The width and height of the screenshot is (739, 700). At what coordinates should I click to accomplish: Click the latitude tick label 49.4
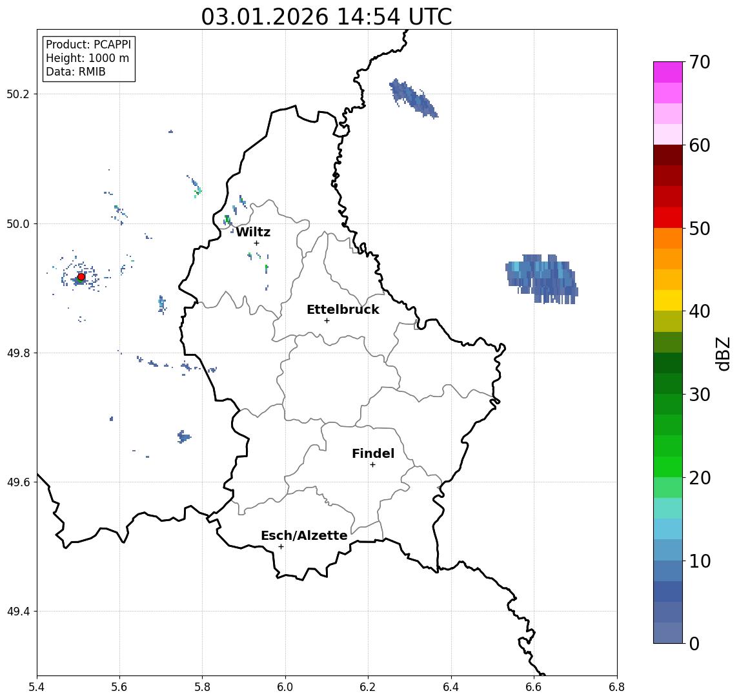[x=18, y=612]
